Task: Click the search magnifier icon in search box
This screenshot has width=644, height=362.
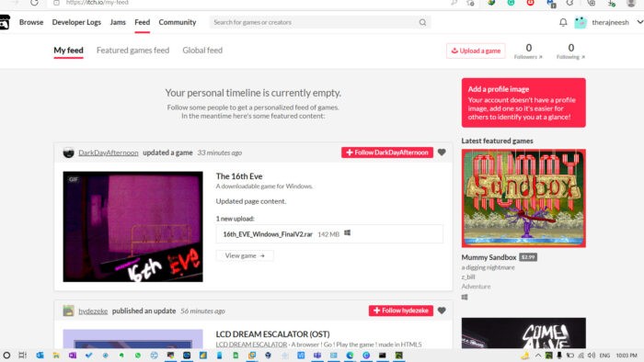Action: click(x=422, y=23)
